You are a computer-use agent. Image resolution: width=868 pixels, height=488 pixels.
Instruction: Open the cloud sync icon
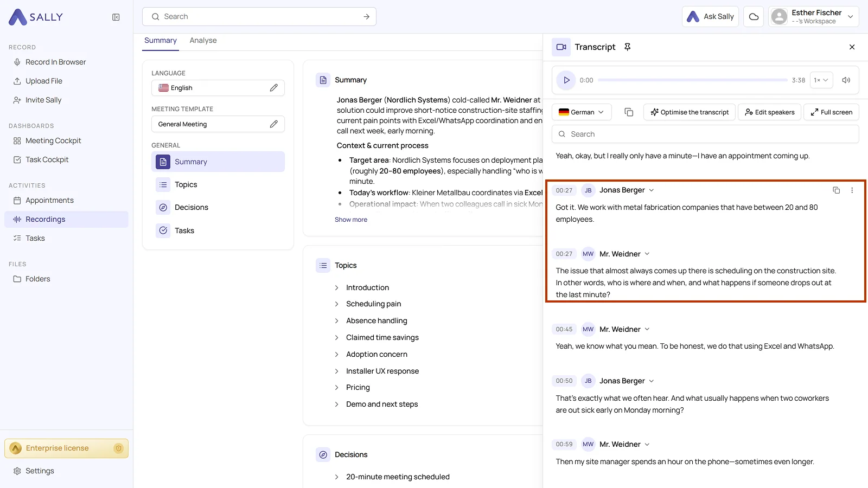coord(754,17)
